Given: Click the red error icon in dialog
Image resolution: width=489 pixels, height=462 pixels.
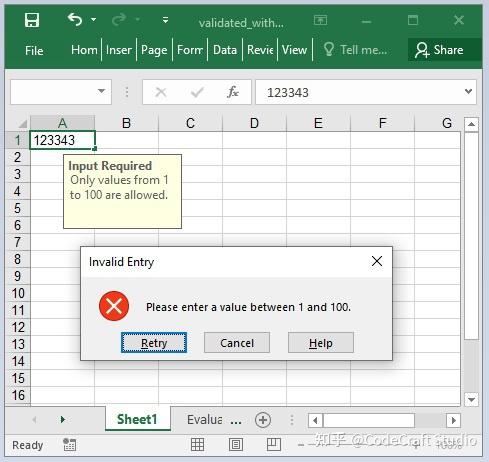Looking at the screenshot, I should pyautogui.click(x=114, y=306).
